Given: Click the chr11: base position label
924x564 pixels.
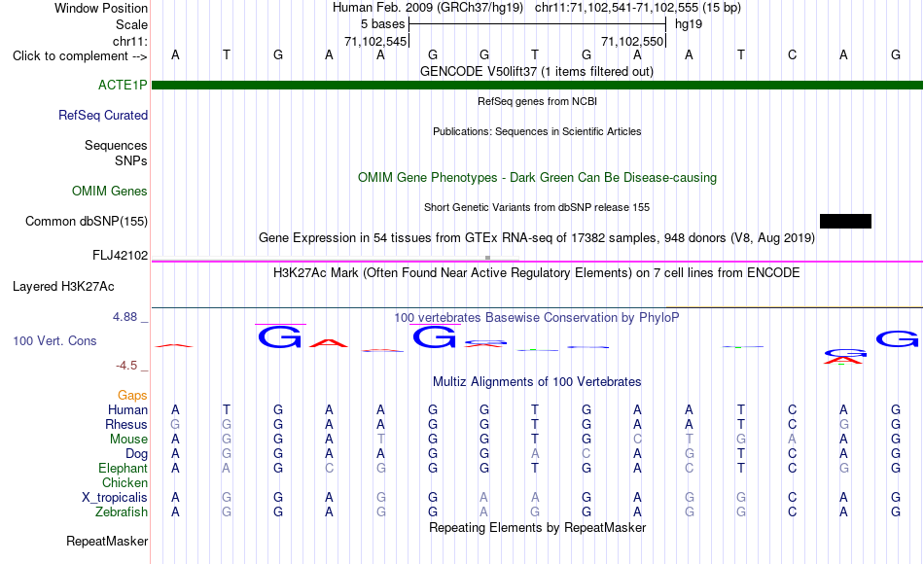Looking at the screenshot, I should point(129,41).
